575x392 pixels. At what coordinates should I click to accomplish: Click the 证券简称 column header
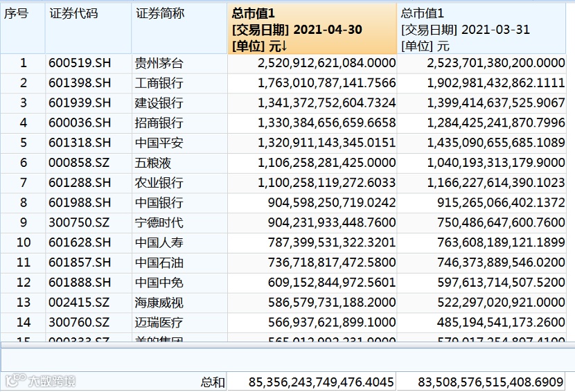179,28
